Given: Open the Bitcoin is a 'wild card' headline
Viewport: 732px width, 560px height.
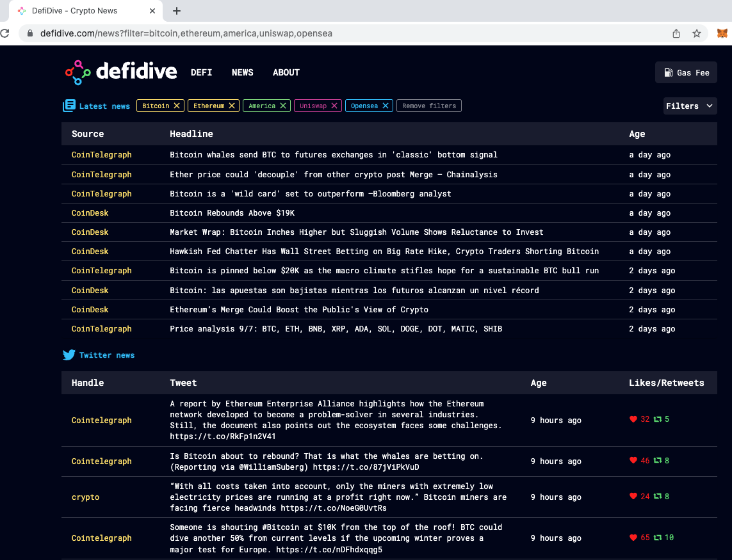Looking at the screenshot, I should [x=311, y=194].
